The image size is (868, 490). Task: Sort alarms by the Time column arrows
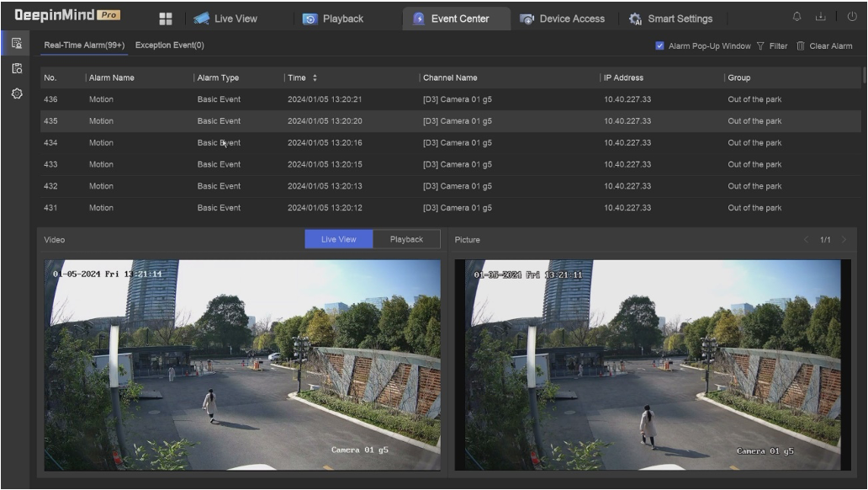coord(315,78)
